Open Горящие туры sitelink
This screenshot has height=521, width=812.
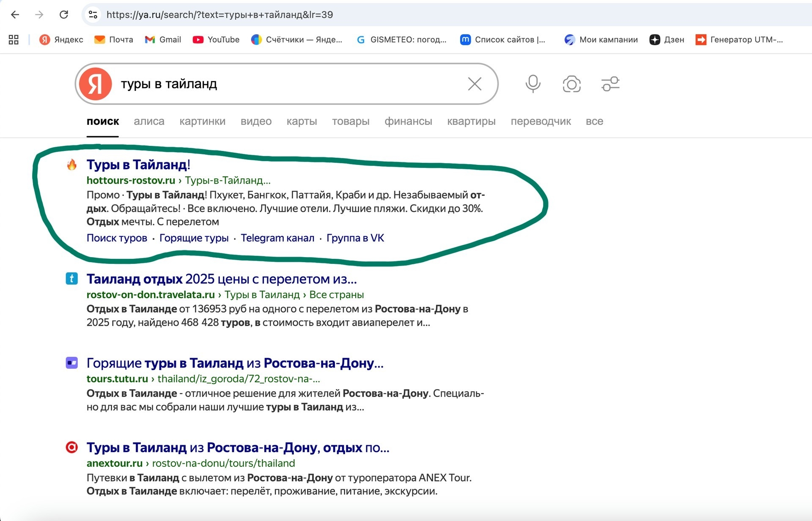pyautogui.click(x=194, y=238)
